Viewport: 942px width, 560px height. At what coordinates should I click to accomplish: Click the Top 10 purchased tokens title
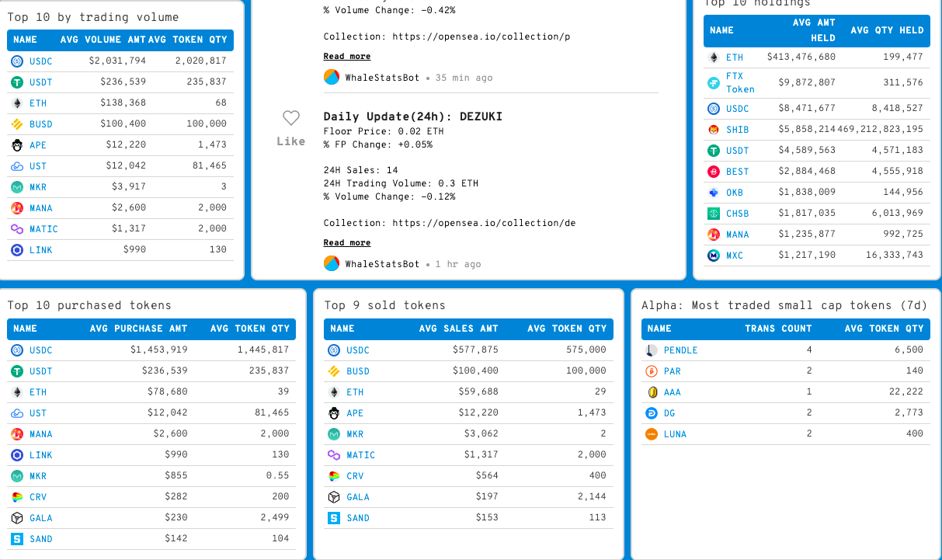pyautogui.click(x=89, y=305)
